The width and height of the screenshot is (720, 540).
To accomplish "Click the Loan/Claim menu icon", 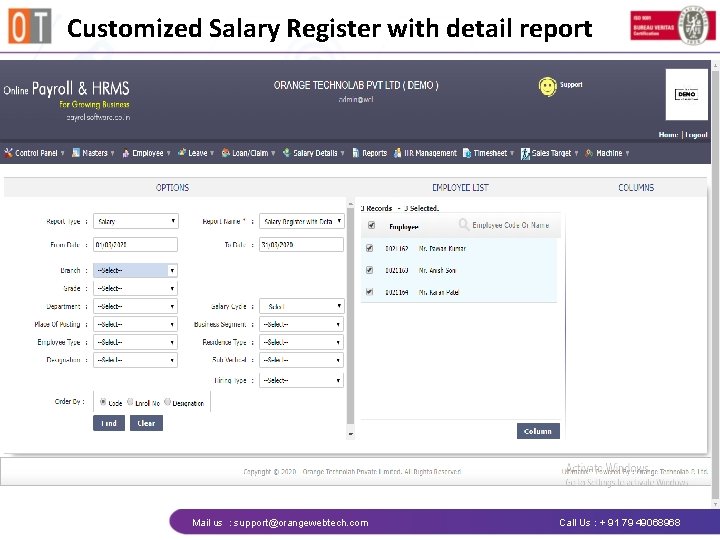I will coord(225,153).
